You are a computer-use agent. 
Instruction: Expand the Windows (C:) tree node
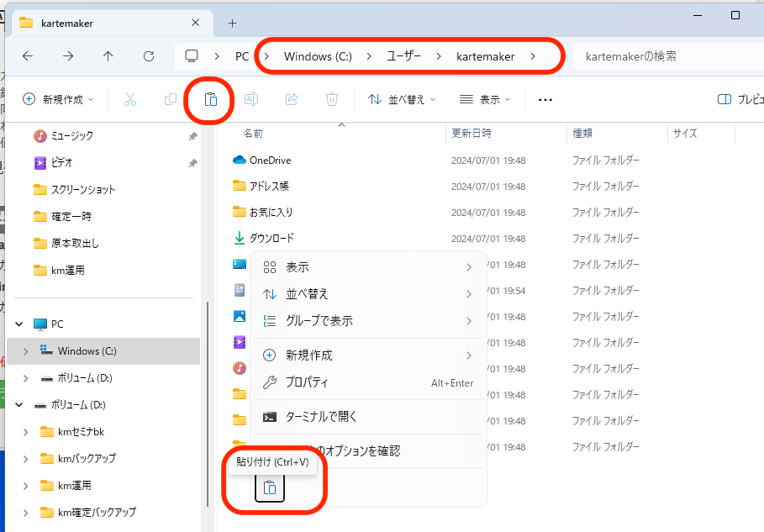pos(25,351)
